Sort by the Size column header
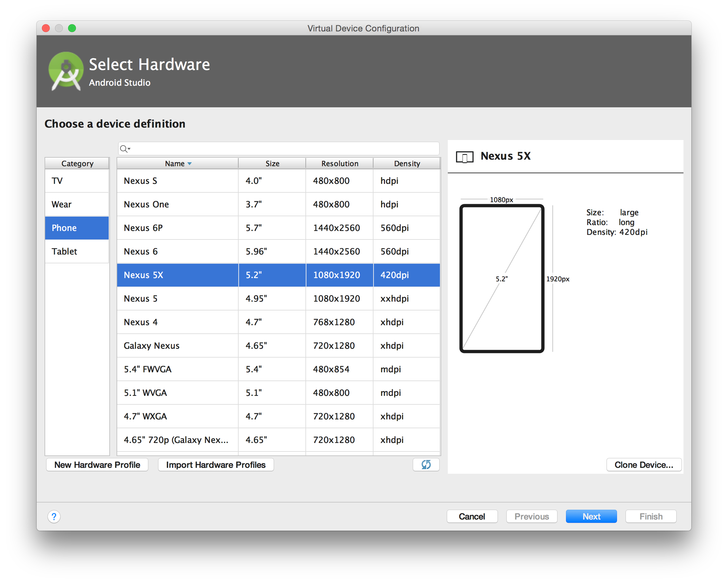 (272, 164)
